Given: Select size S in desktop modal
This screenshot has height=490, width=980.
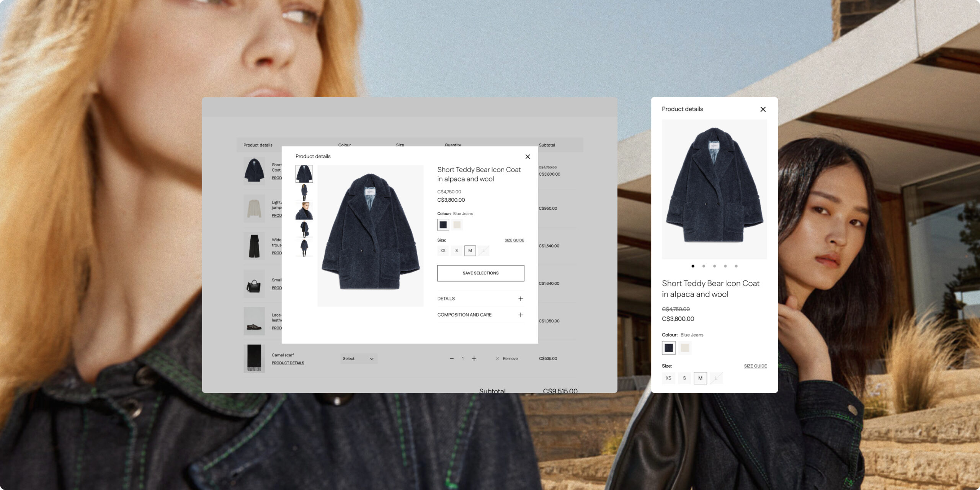Looking at the screenshot, I should 456,251.
